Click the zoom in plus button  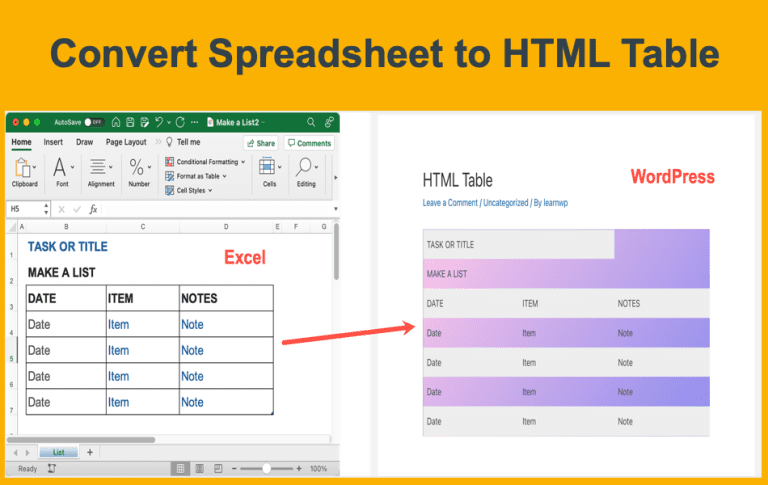(299, 469)
